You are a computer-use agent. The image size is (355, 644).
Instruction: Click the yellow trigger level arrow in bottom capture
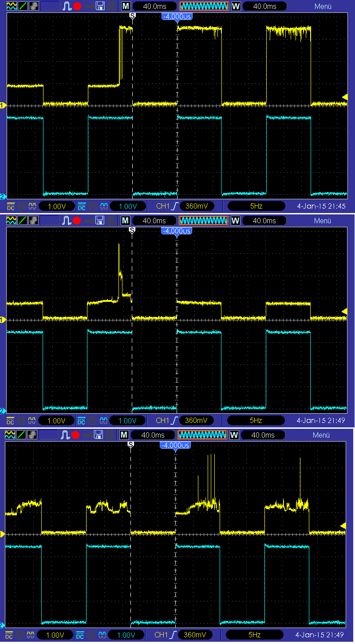click(343, 525)
